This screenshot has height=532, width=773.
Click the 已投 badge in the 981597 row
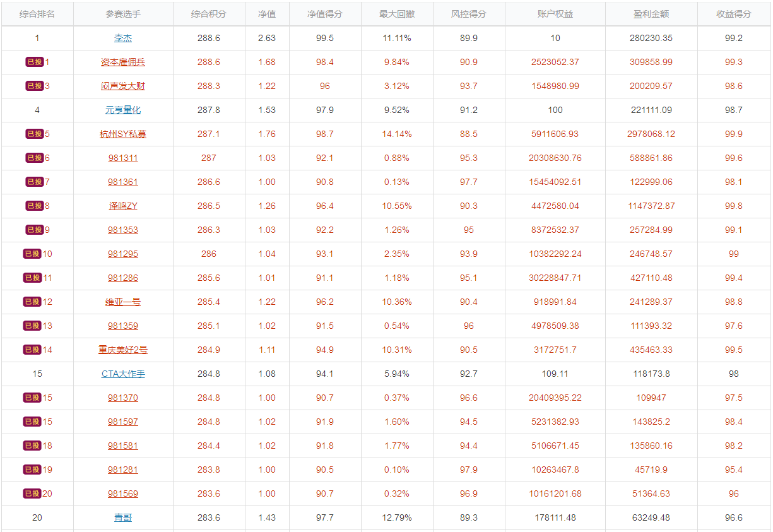click(x=32, y=422)
